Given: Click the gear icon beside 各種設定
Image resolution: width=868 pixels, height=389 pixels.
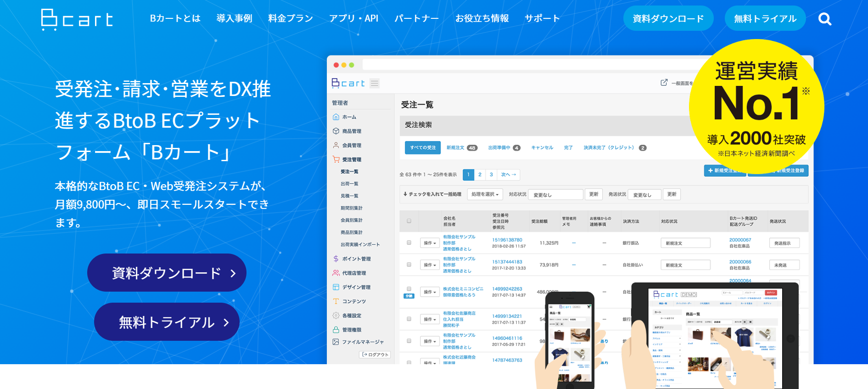Looking at the screenshot, I should [336, 316].
